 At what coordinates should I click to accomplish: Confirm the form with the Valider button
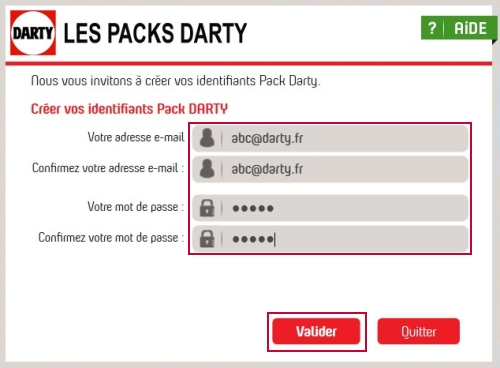(x=316, y=331)
